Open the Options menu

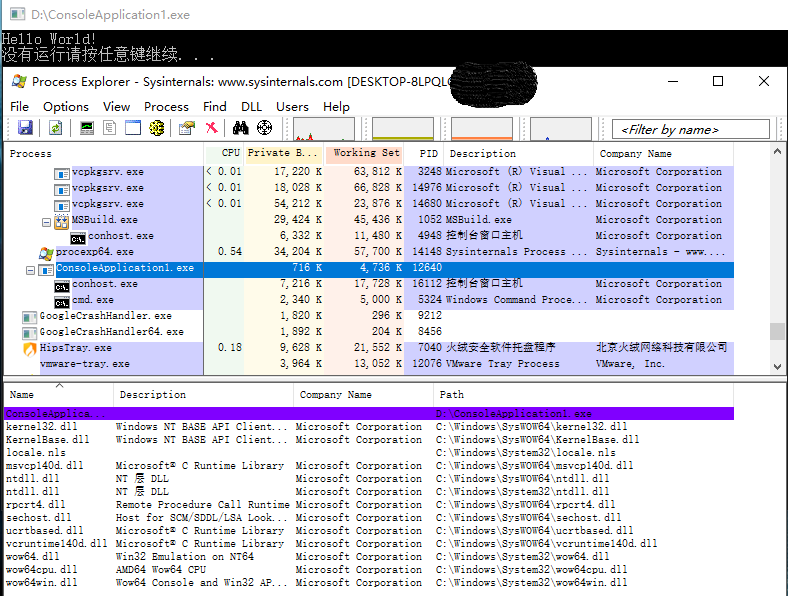(x=66, y=107)
